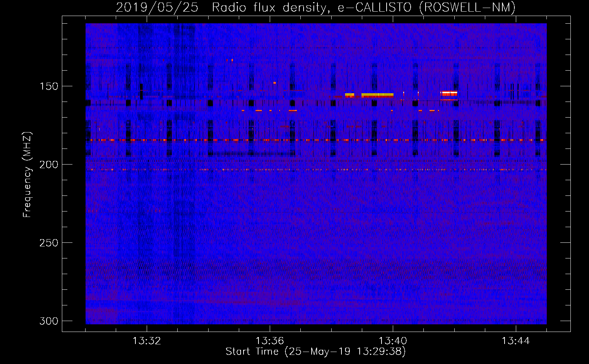Click the 300 frequency tick label
This screenshot has height=364, width=589.
[x=49, y=321]
